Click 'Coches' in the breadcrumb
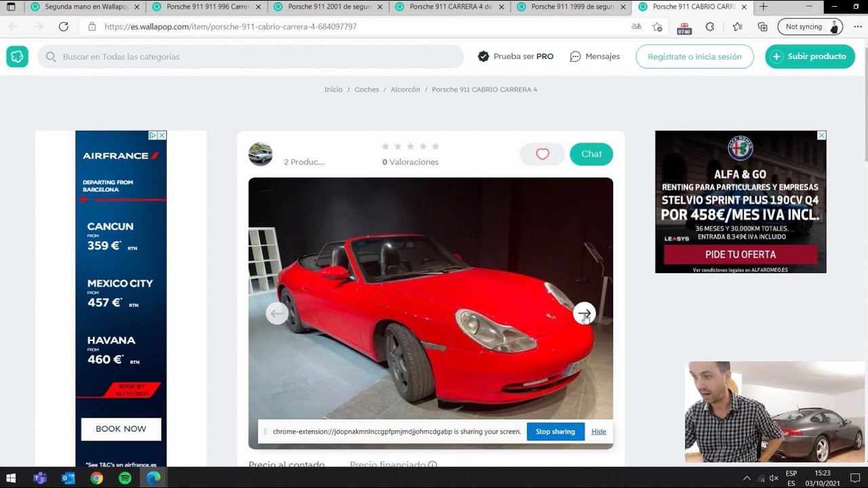Image resolution: width=868 pixels, height=488 pixels. pos(367,89)
